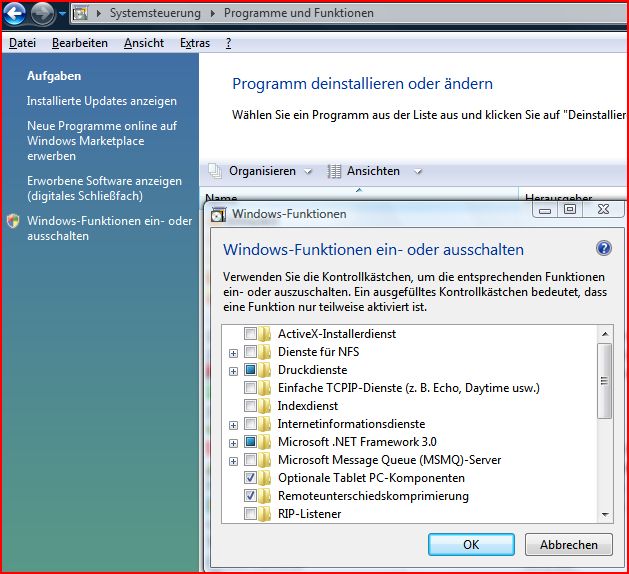
Task: Select the RIP-Listener label text
Action: click(309, 514)
